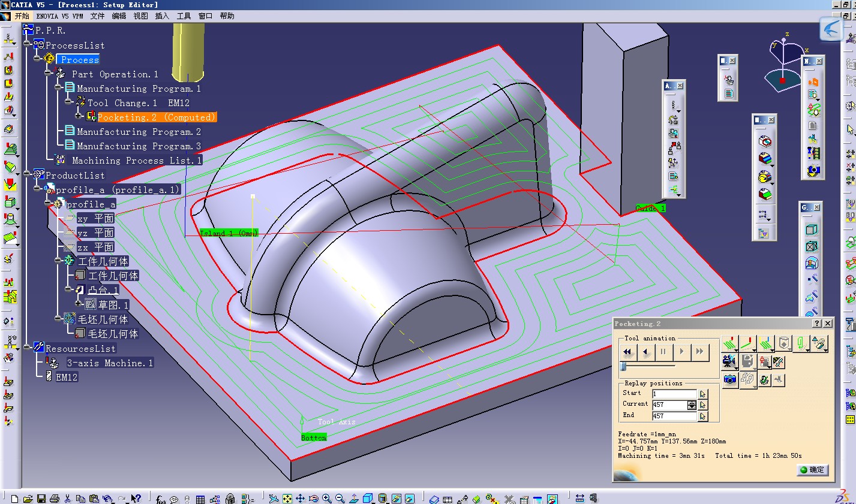
Task: Start video simulation with the camera icon
Action: pos(729,361)
